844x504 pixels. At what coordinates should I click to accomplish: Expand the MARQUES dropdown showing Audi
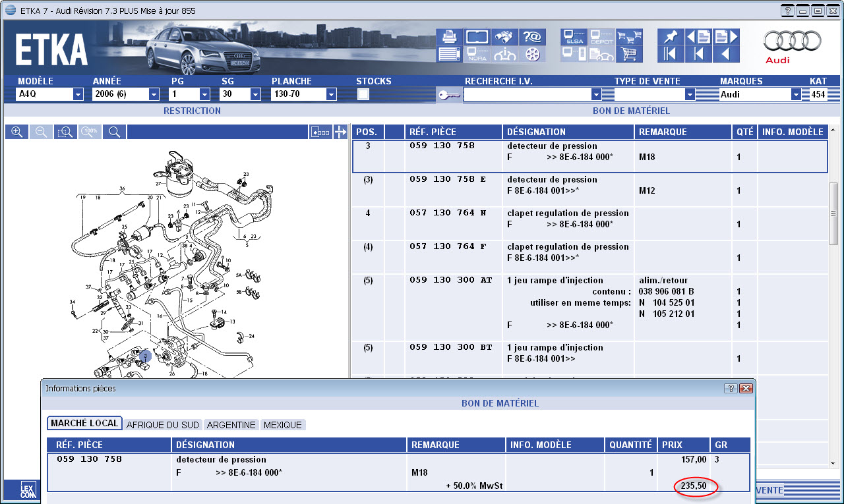[x=795, y=95]
